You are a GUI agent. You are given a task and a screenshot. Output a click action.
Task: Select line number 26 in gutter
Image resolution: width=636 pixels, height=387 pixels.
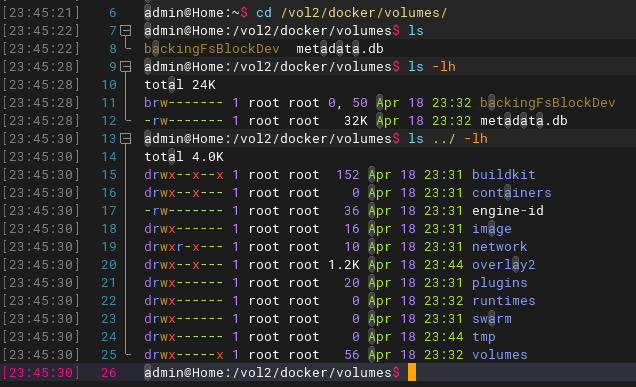click(x=109, y=372)
